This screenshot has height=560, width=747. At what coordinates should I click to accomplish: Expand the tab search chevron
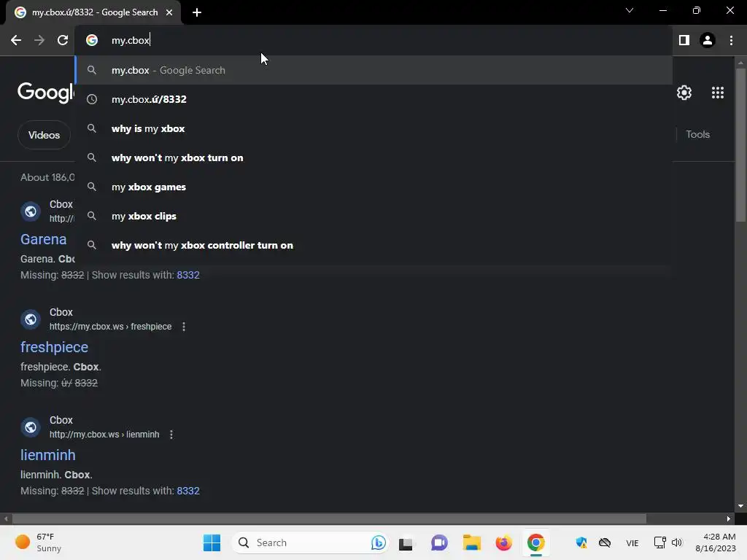click(x=630, y=10)
